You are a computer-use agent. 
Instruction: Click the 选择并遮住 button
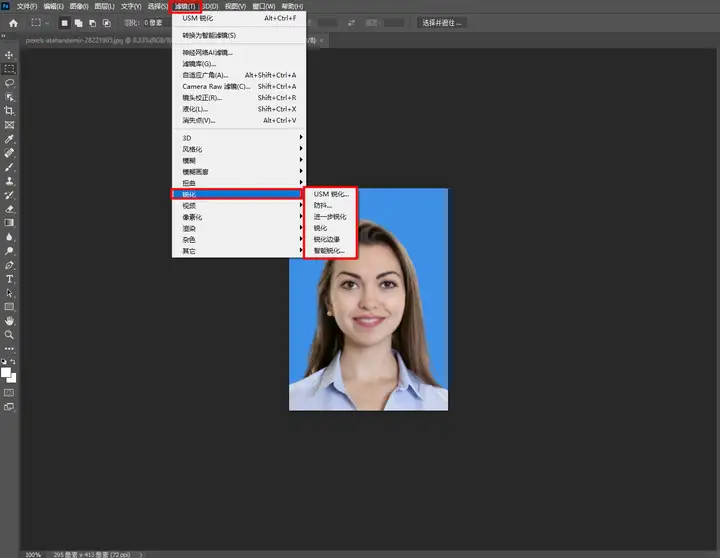(x=443, y=22)
